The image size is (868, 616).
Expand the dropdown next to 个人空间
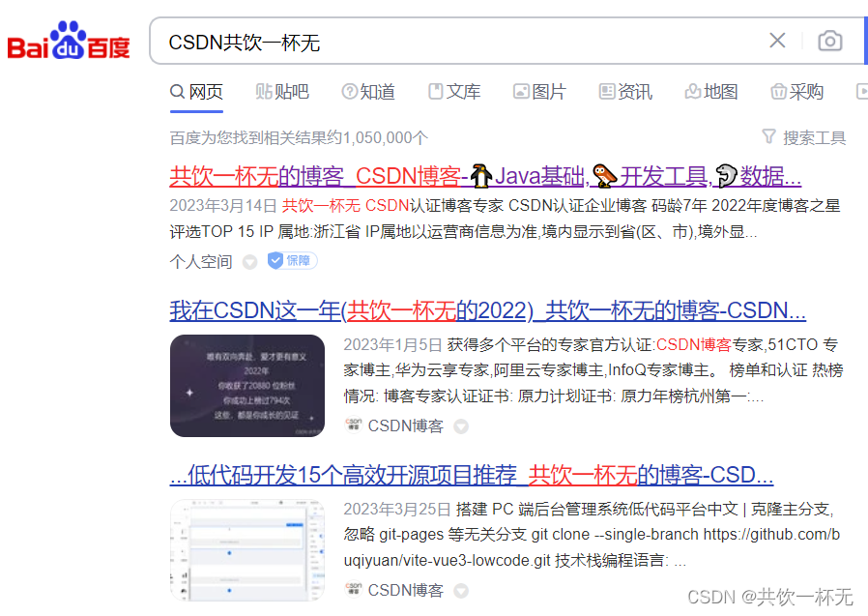click(249, 261)
